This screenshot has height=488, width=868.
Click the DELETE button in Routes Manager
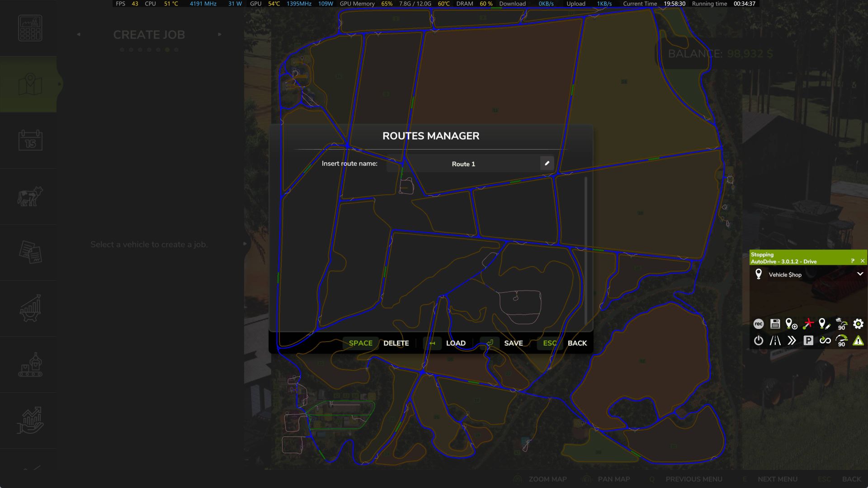[396, 343]
